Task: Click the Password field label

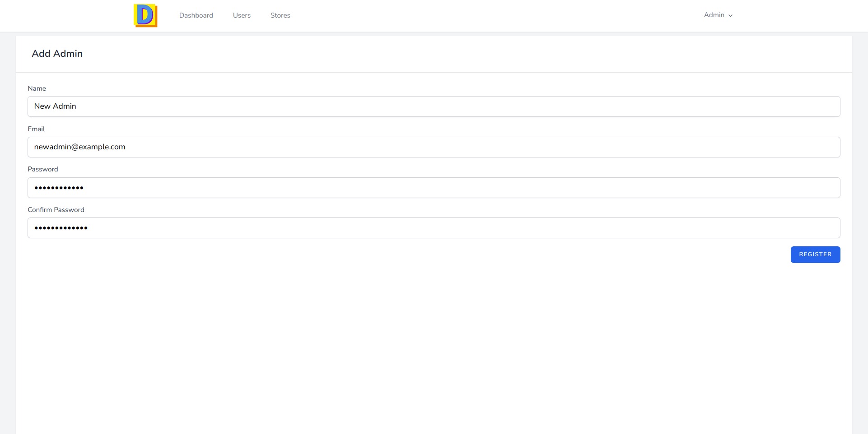Action: [43, 169]
